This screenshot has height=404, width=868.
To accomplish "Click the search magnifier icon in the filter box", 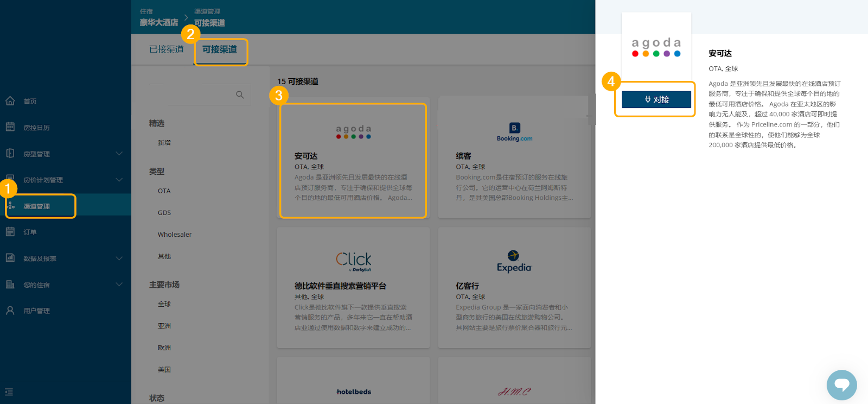I will 240,94.
